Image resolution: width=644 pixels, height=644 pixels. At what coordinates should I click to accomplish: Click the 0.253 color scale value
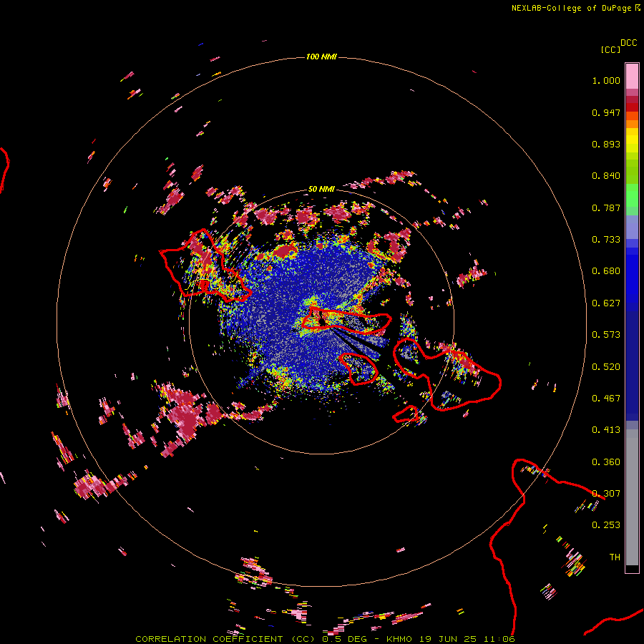pos(606,525)
